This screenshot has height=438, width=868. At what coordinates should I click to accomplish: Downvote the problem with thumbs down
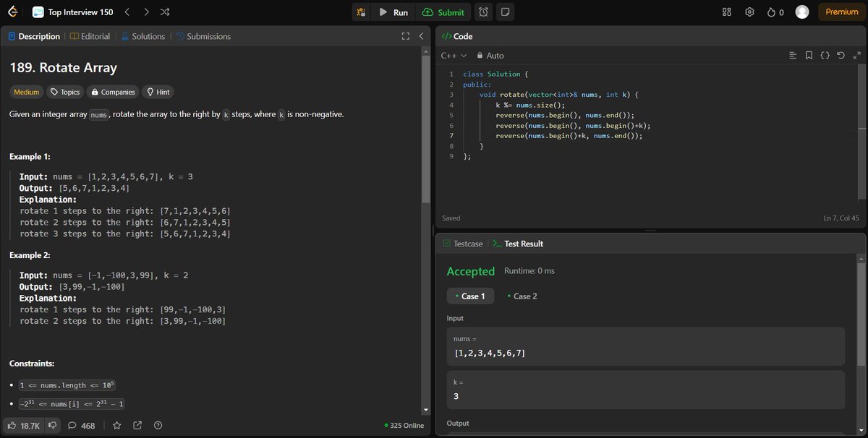click(x=51, y=426)
